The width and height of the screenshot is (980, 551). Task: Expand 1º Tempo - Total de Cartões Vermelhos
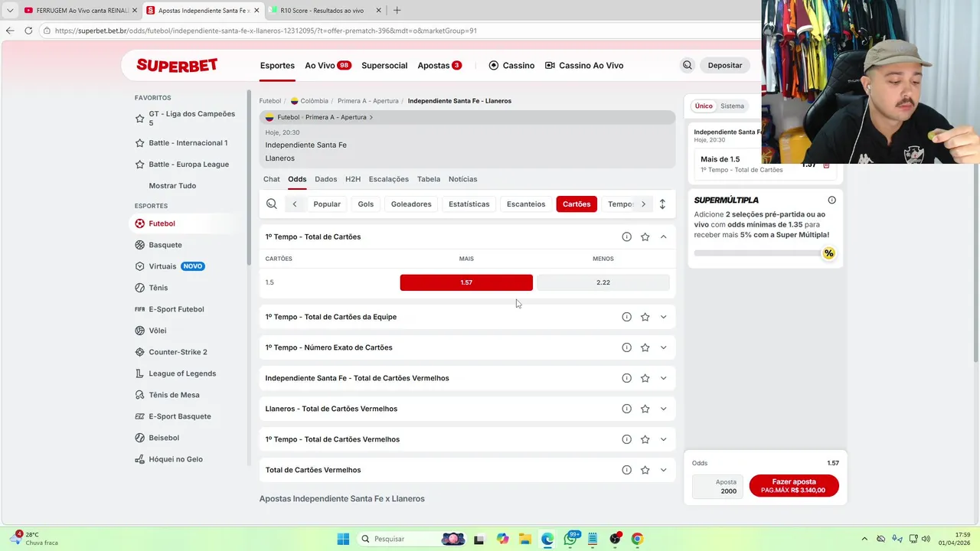[663, 439]
